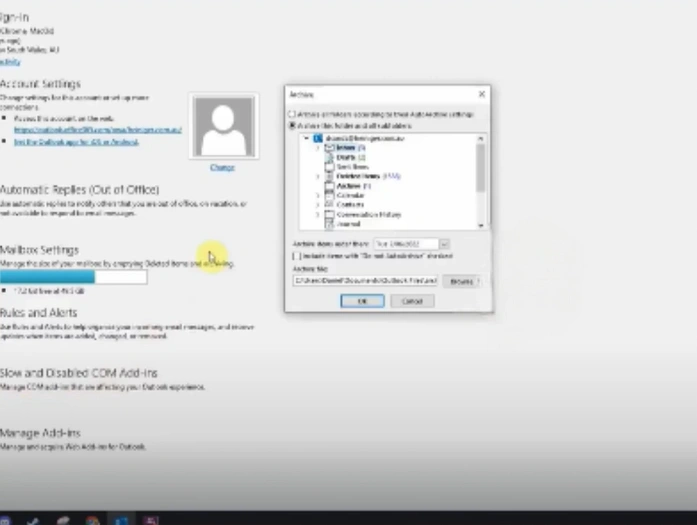Click the Deleted Items trash icon

[x=329, y=176]
